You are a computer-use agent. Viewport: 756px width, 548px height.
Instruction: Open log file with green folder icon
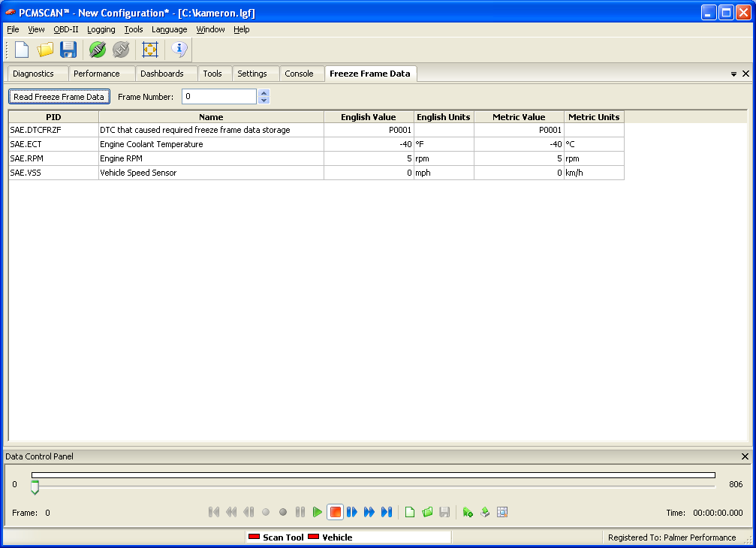(427, 512)
